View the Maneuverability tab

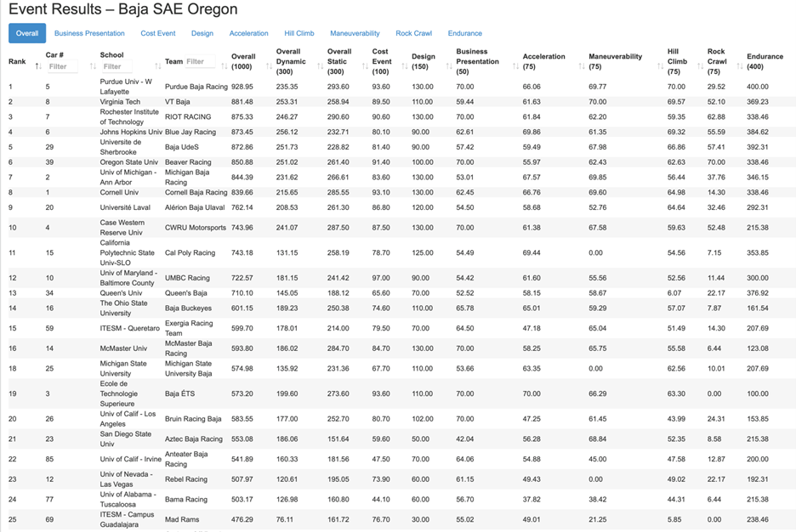[x=355, y=33]
